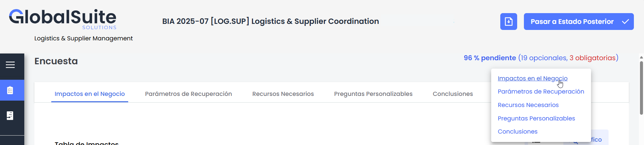Click the GlobalSuite Solutions logo
Image resolution: width=644 pixels, height=145 pixels.
[x=63, y=19]
